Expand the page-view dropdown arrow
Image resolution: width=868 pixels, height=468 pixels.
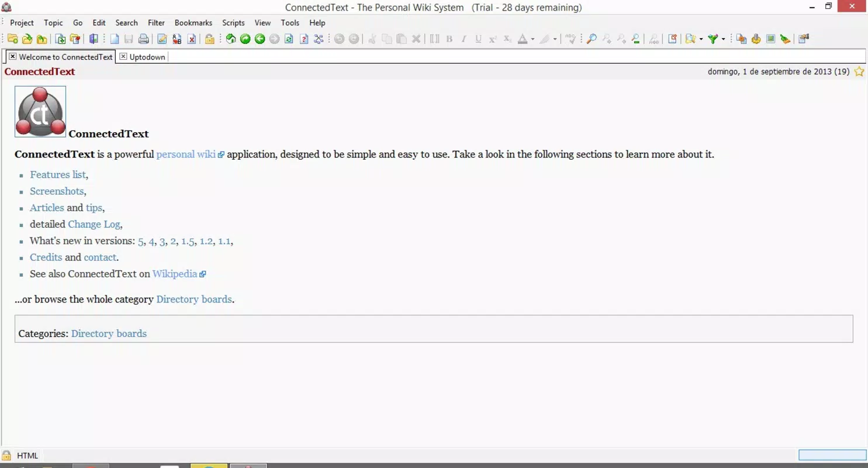(700, 39)
